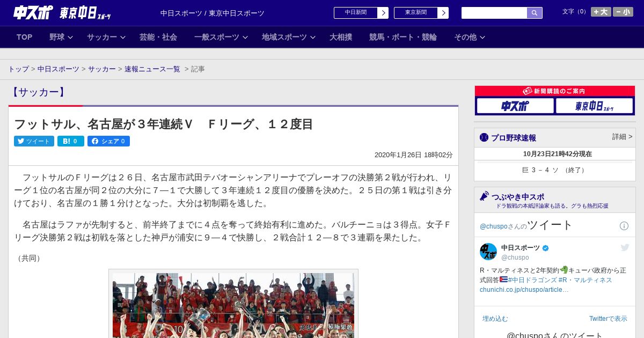Image resolution: width=644 pixels, height=338 pixels.
Task: Click the search magnifier button
Action: tap(535, 13)
